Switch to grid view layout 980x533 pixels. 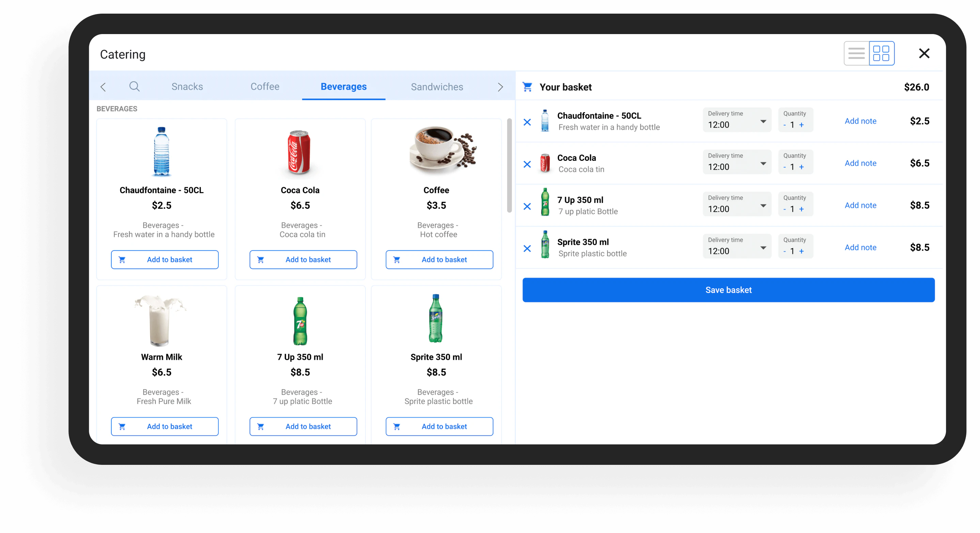pyautogui.click(x=882, y=53)
